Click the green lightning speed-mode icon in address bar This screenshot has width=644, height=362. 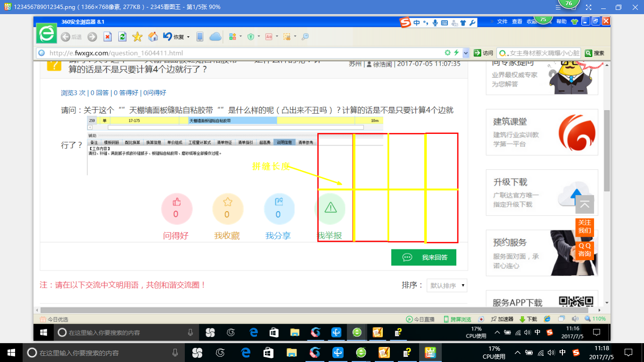click(456, 52)
